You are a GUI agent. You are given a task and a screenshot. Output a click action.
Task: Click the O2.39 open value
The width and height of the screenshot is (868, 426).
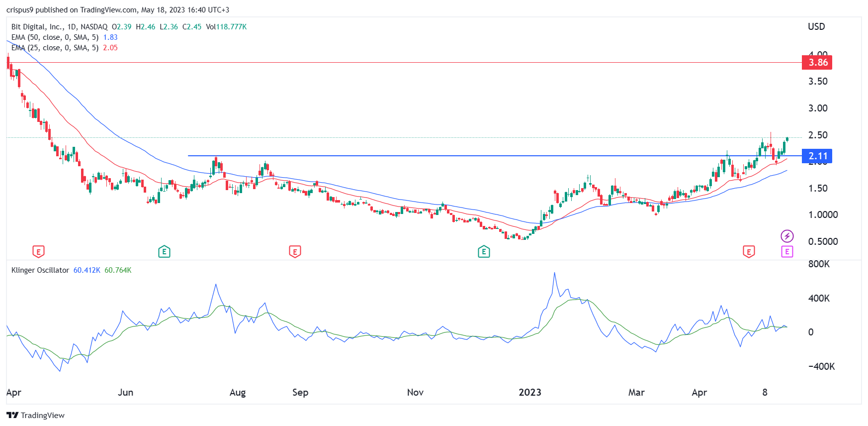(x=122, y=27)
